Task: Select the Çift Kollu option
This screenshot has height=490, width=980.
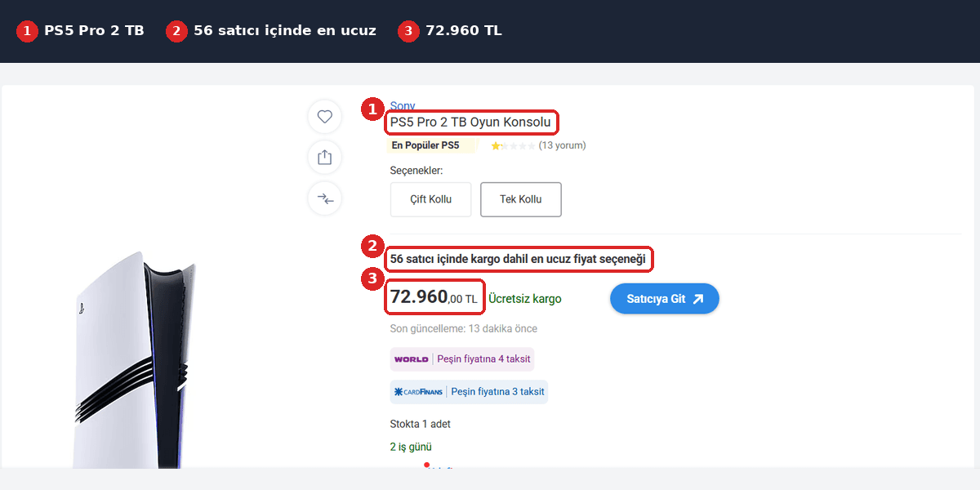Action: click(x=430, y=199)
